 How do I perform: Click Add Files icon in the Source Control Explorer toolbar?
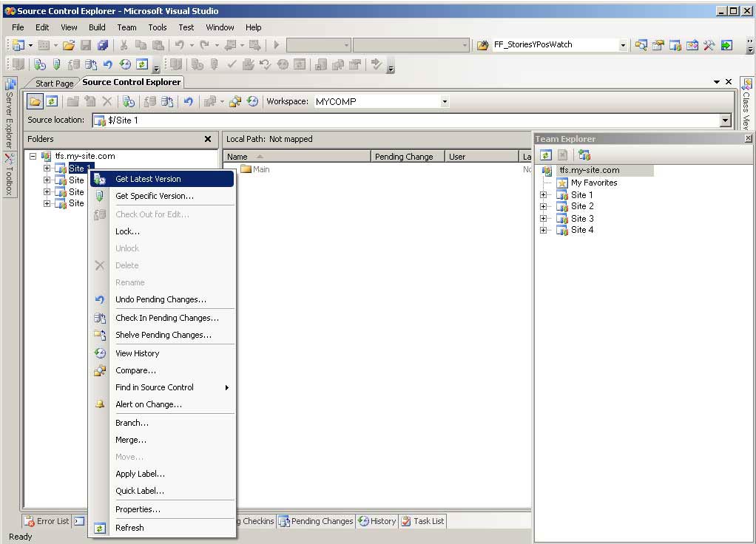coord(90,101)
